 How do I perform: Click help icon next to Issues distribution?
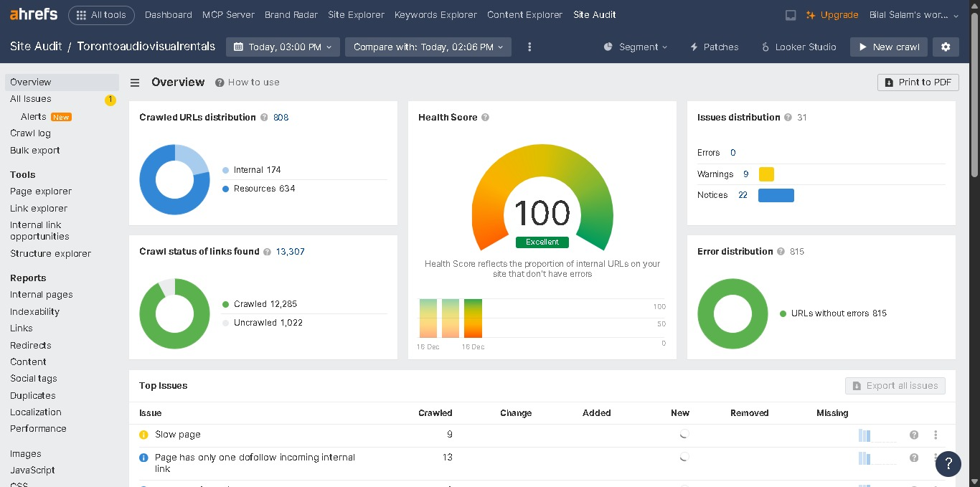788,118
